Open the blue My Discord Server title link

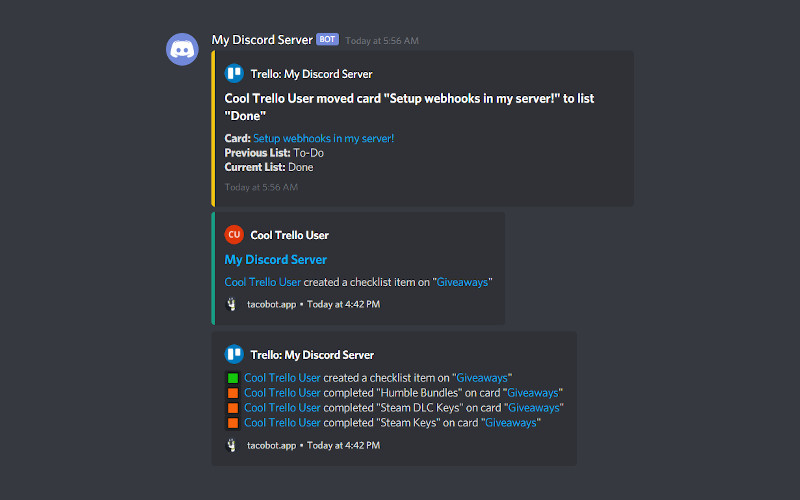point(276,260)
